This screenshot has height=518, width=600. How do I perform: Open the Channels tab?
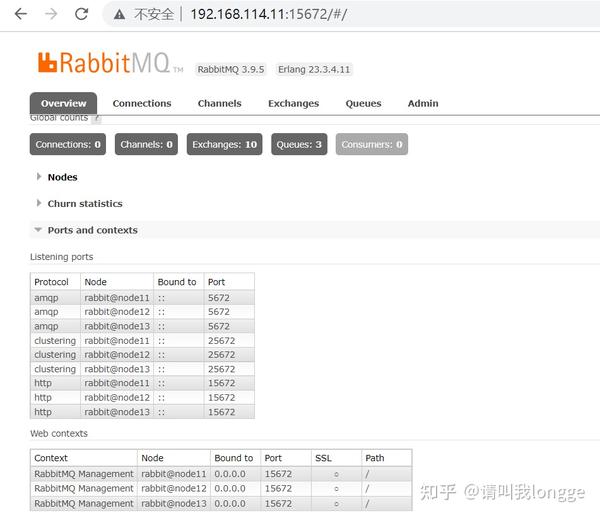[220, 103]
